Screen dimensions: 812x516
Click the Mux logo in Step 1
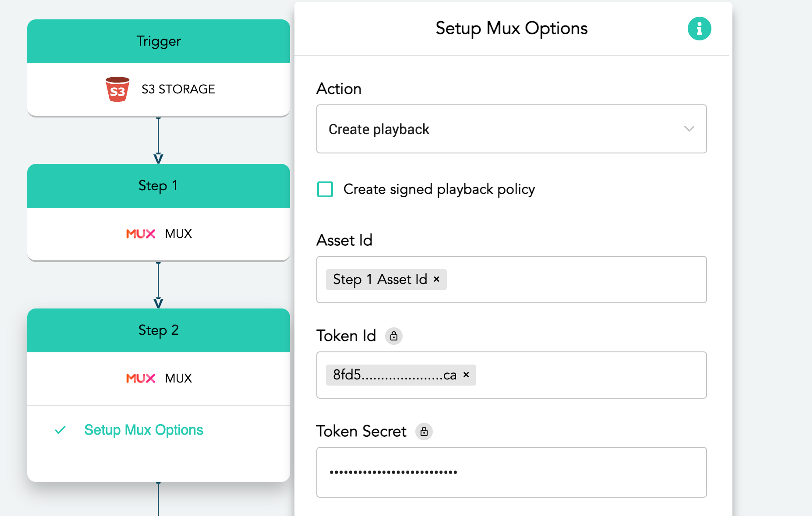[141, 234]
